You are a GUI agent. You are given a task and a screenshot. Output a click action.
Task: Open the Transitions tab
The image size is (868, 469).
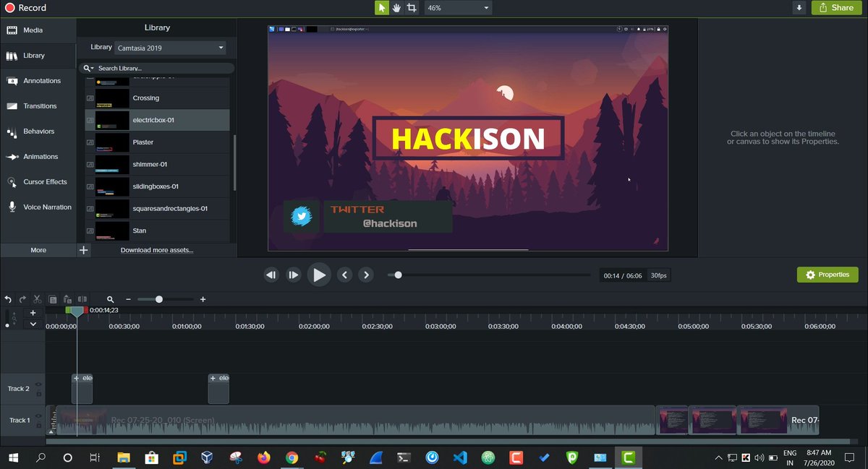tap(38, 106)
